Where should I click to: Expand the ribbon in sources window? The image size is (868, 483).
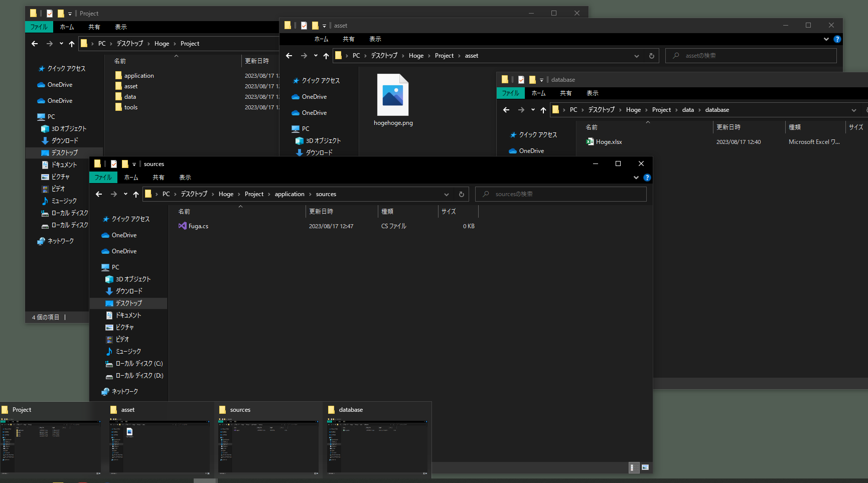pos(636,178)
